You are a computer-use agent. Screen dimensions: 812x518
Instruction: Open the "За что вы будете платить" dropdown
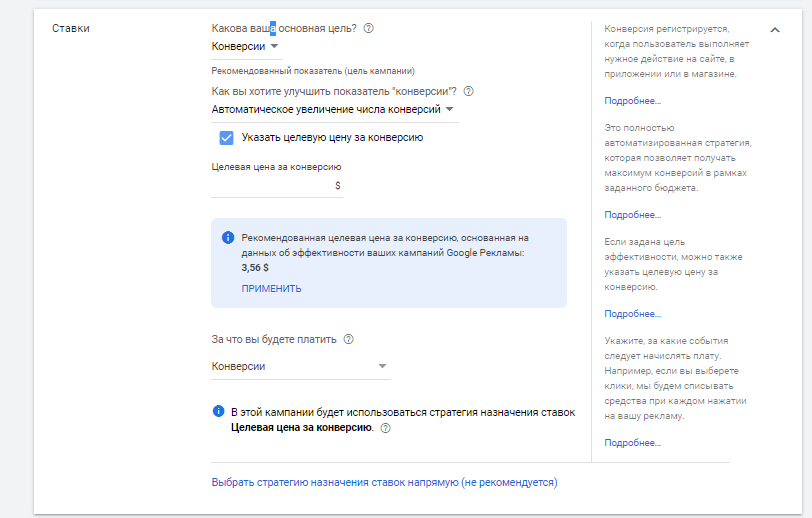[x=300, y=366]
